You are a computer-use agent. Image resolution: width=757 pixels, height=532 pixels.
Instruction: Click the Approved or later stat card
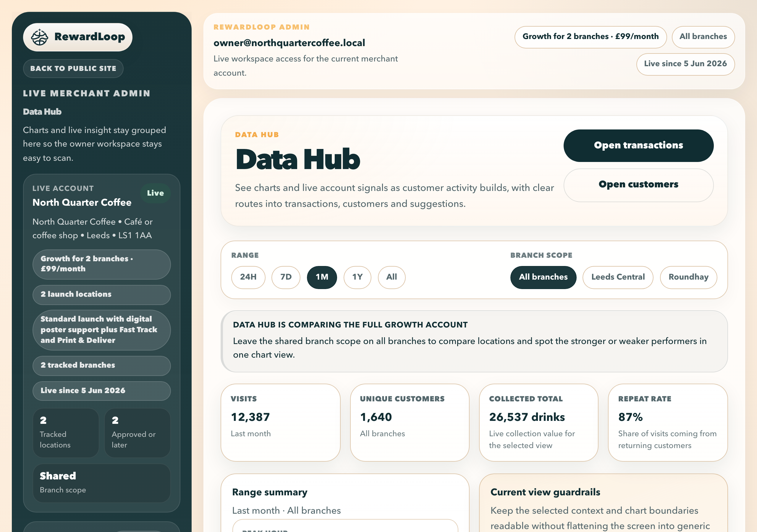point(138,432)
